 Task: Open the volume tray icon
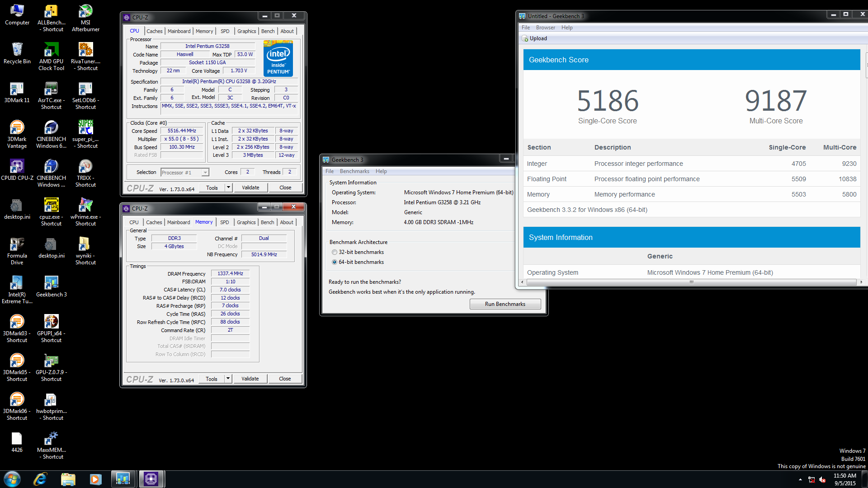822,480
